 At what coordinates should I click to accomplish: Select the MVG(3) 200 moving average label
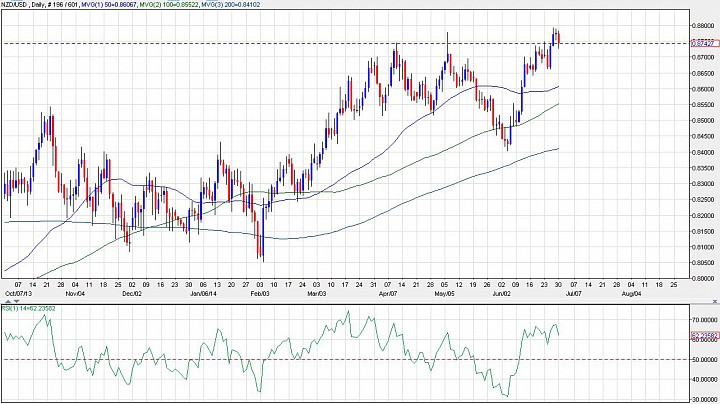231,4
